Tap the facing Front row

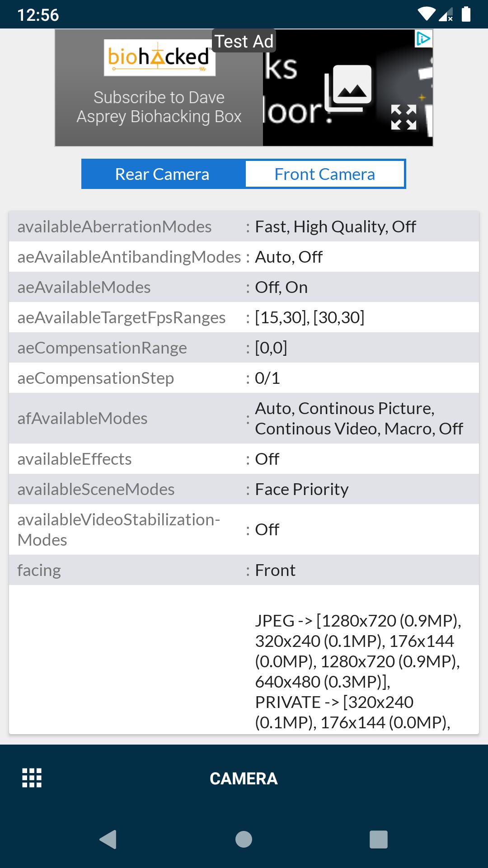[x=244, y=570]
